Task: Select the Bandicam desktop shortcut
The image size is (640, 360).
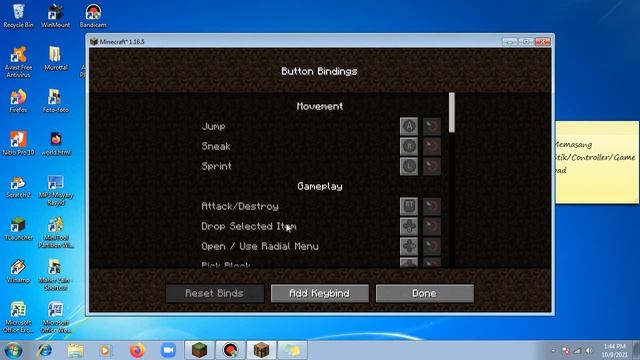Action: [93, 16]
